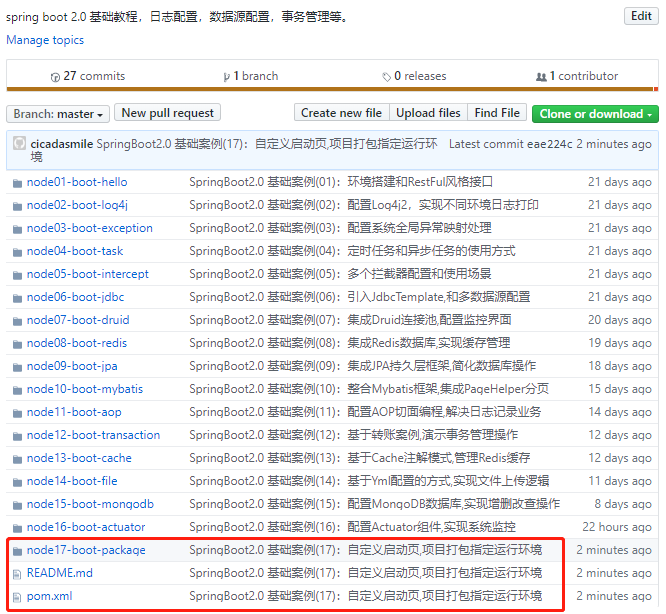
Task: Open node16-boot-actuator folder link
Action: (x=86, y=527)
